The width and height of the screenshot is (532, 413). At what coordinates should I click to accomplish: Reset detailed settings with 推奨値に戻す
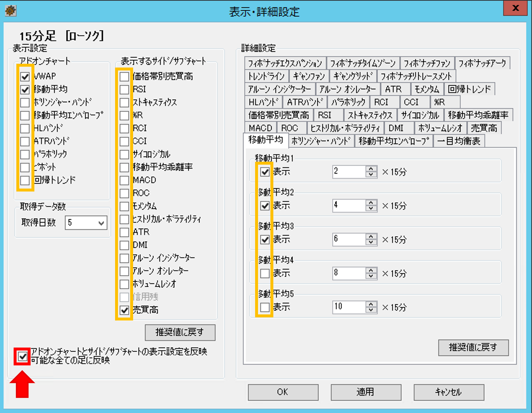(x=473, y=347)
